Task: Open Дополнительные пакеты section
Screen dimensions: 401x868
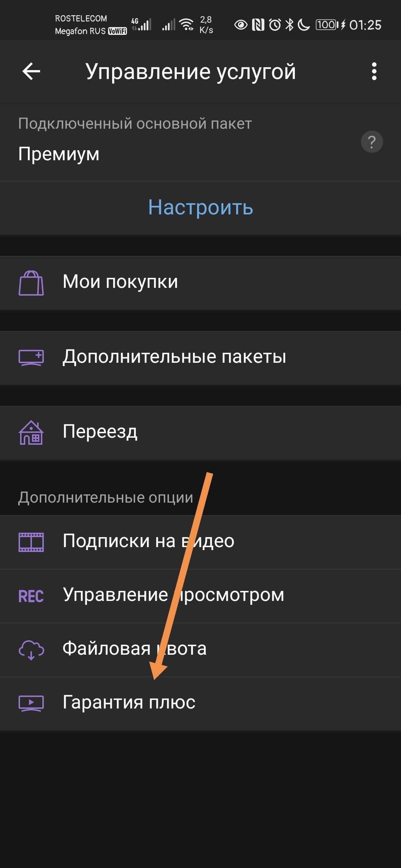Action: tap(200, 358)
